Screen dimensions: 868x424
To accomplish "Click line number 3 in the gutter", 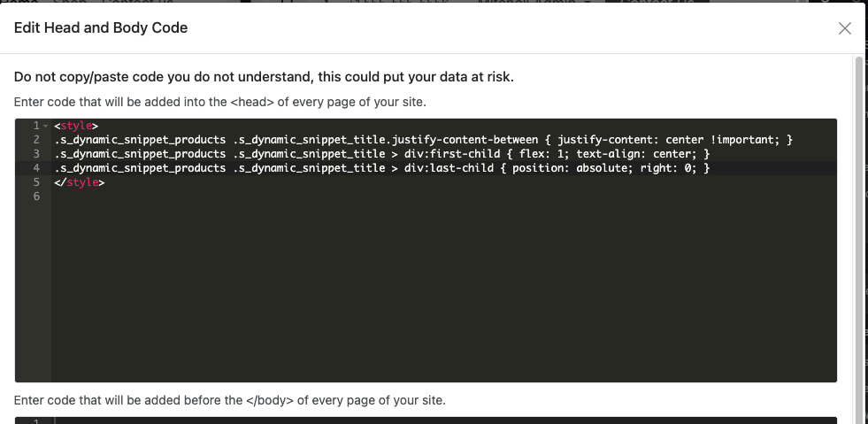I will click(x=36, y=154).
